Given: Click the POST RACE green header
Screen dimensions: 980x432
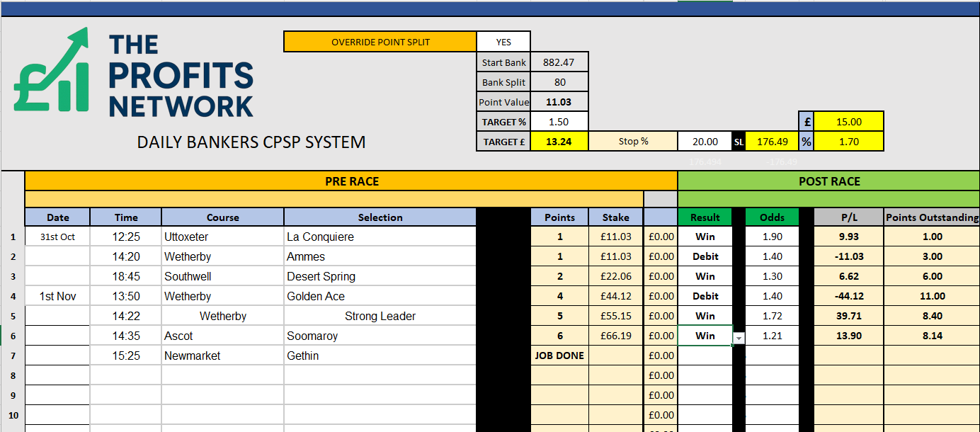Looking at the screenshot, I should point(828,181).
